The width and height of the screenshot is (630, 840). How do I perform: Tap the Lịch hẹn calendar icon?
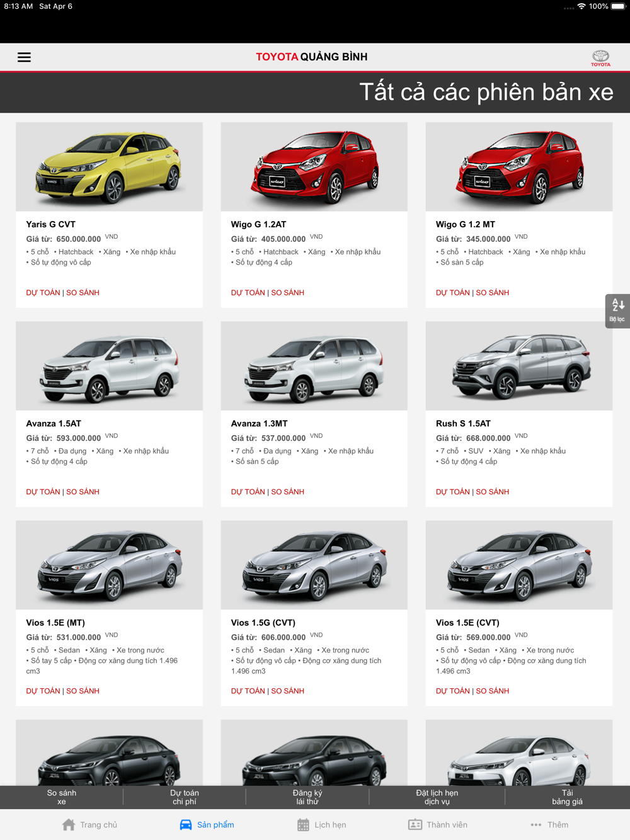[303, 825]
